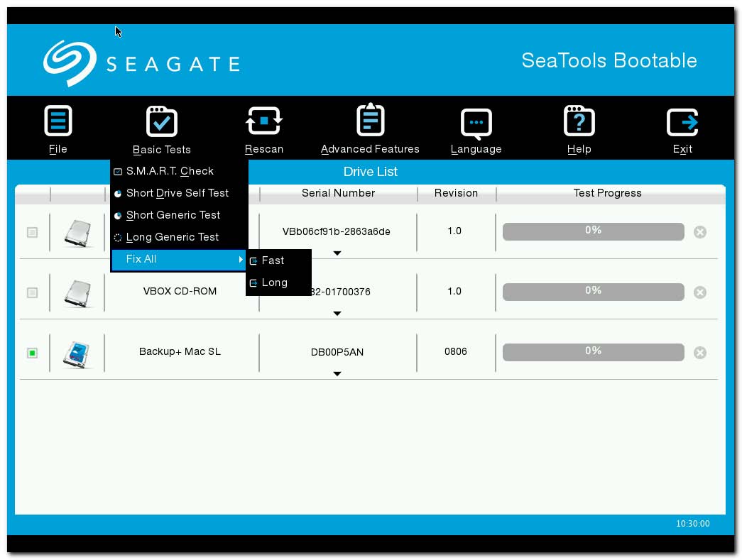The image size is (742, 560).
Task: Cancel test for the VBb06cf91b drive
Action: pyautogui.click(x=700, y=232)
